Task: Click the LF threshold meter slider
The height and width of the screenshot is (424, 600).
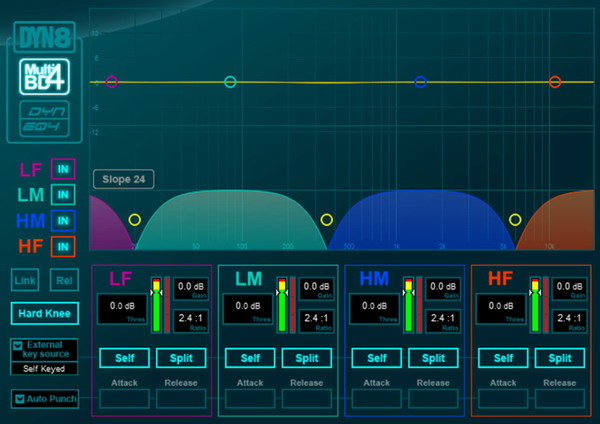Action: pyautogui.click(x=156, y=304)
